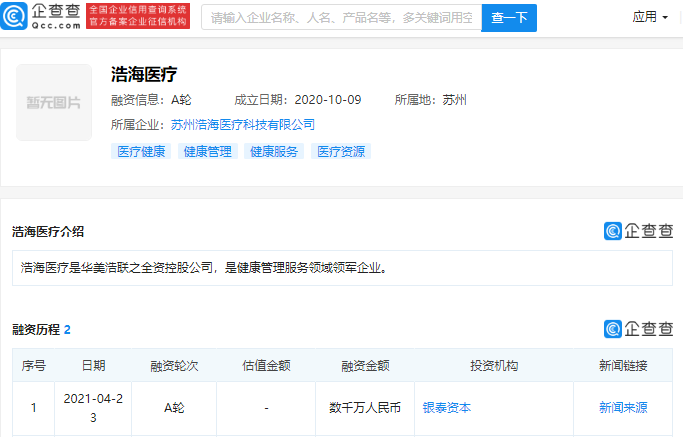Click the 浩海医疗介绍 section heading
The image size is (683, 437).
coord(48,232)
